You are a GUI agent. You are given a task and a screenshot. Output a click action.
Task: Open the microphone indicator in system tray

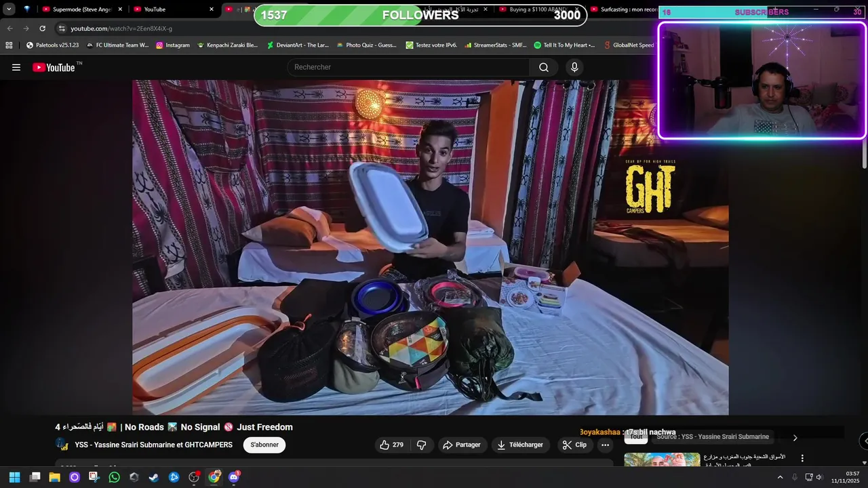(795, 477)
